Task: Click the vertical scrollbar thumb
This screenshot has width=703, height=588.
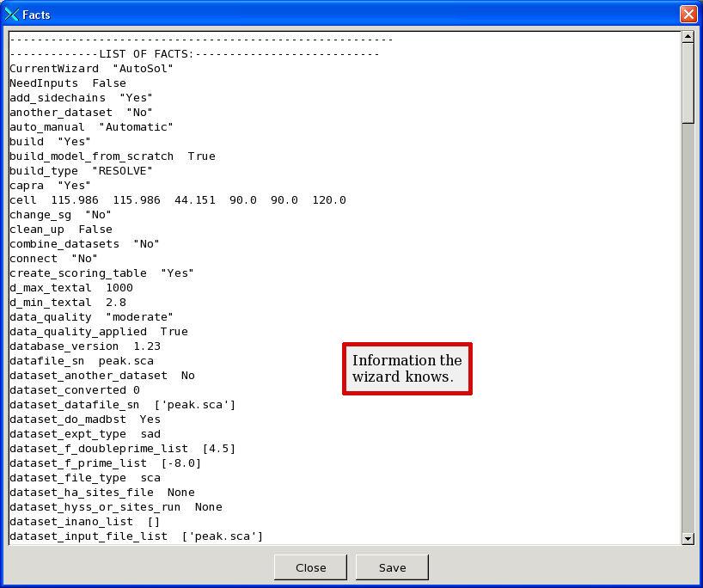Action: pos(688,83)
